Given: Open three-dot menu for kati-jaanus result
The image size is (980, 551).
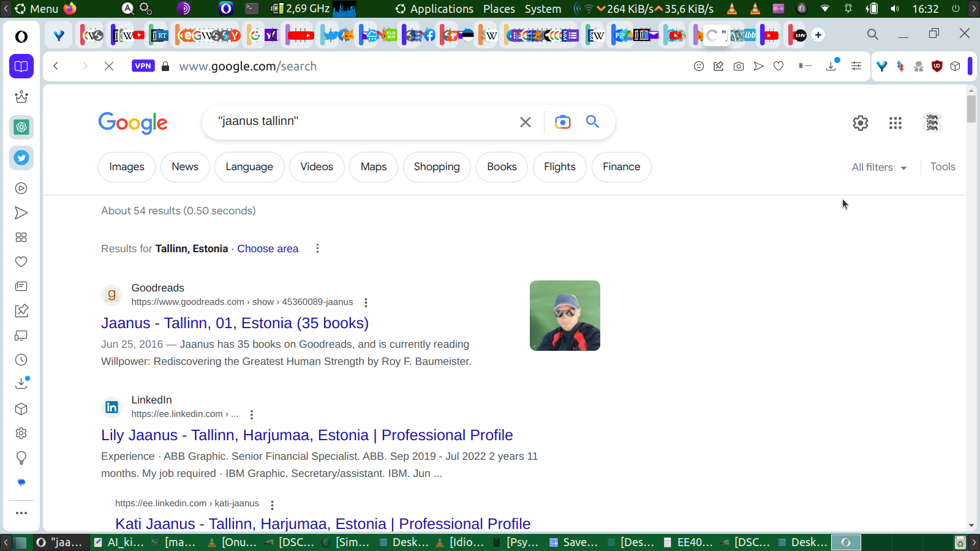Looking at the screenshot, I should (x=272, y=504).
